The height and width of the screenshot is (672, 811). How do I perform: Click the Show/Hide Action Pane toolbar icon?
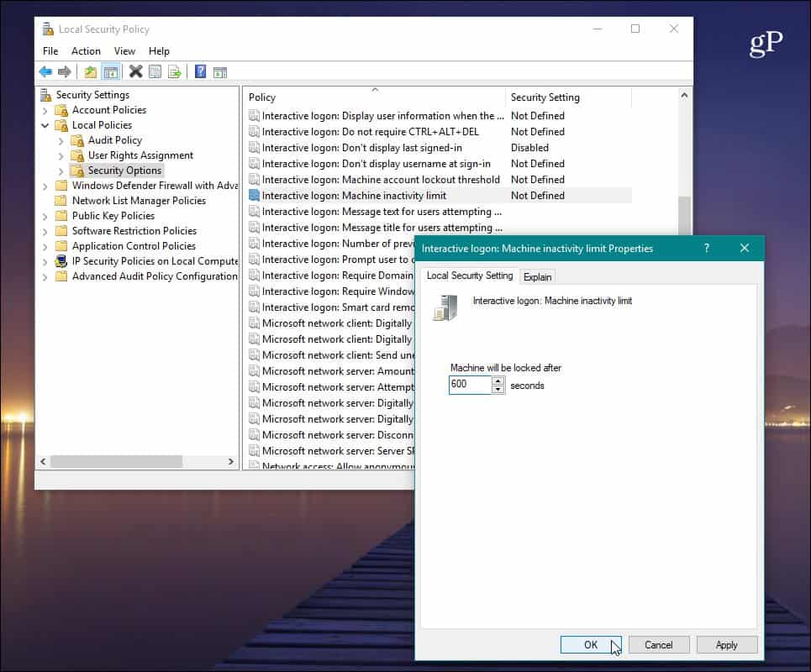(x=220, y=72)
